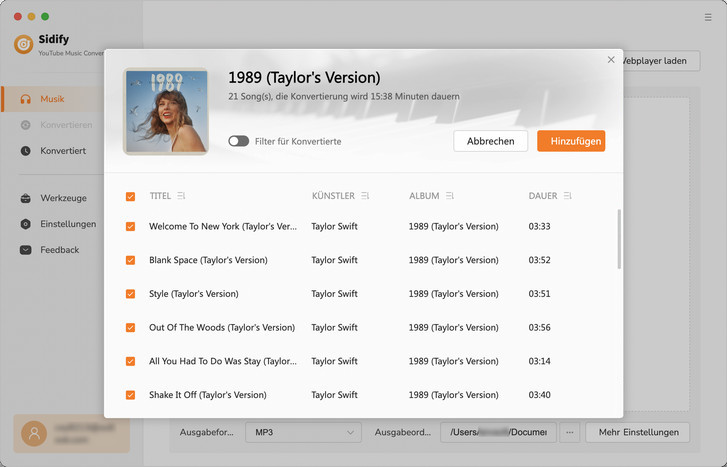The width and height of the screenshot is (727, 467).
Task: Uncheck Welcome To New York song
Action: (x=130, y=226)
